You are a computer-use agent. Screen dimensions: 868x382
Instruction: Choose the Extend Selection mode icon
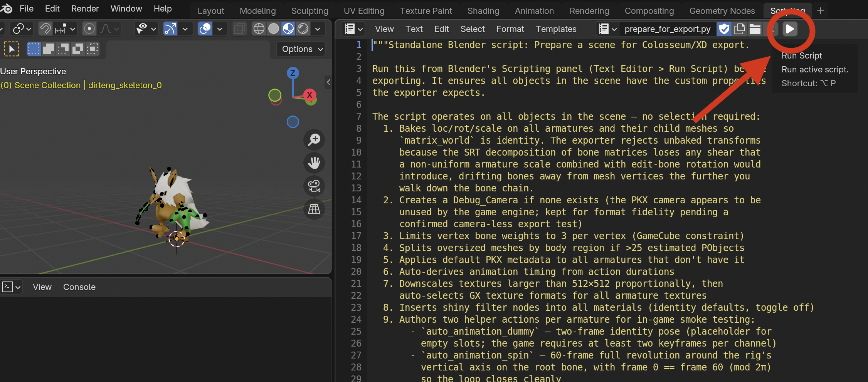[48, 49]
